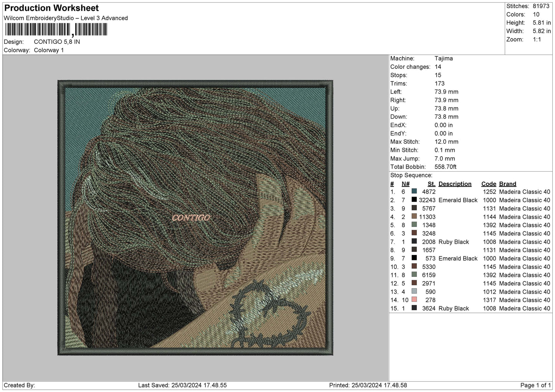Click the black swatch in stop row 2
This screenshot has height=392, width=555.
(414, 200)
